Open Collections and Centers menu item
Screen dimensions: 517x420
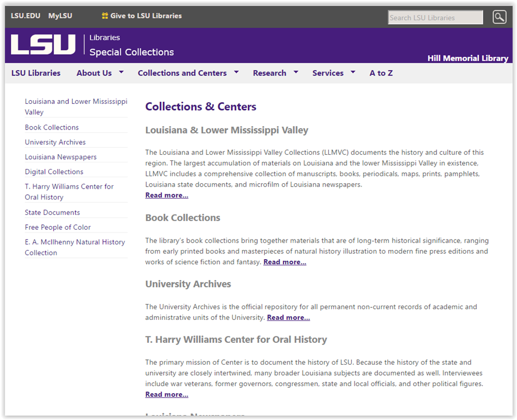point(182,73)
